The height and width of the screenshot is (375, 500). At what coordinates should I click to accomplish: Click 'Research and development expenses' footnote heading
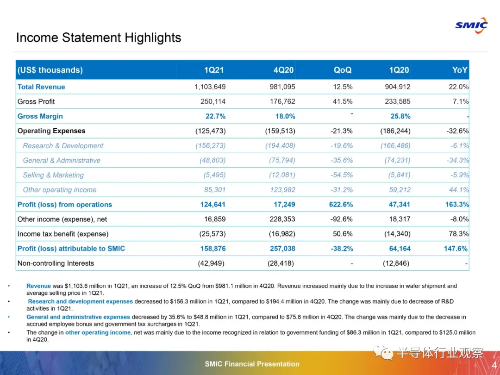point(80,301)
